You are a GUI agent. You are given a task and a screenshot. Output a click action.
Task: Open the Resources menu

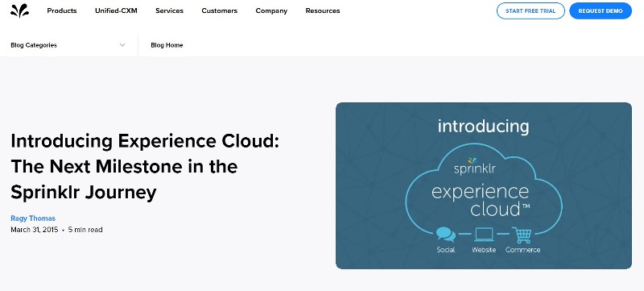tap(323, 11)
